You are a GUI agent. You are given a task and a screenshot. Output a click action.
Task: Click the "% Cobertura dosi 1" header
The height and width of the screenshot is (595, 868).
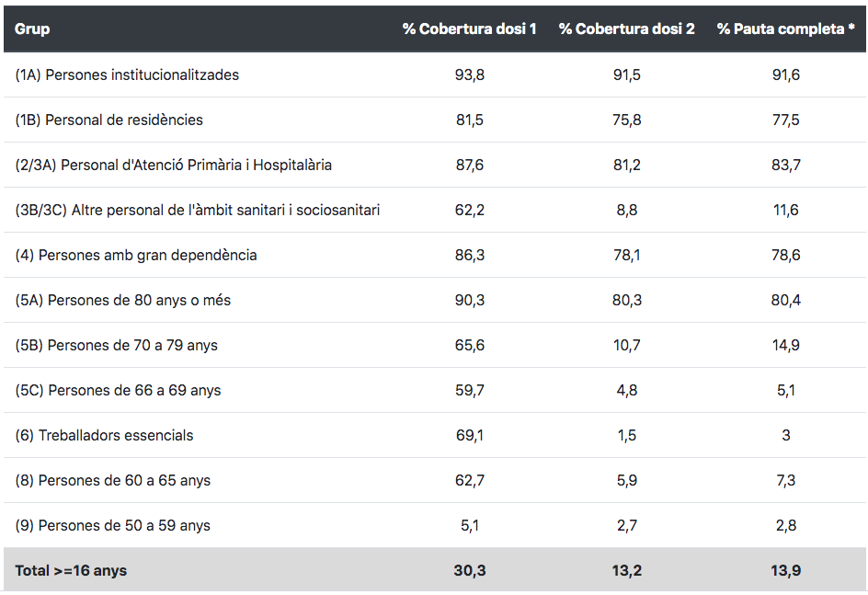click(469, 29)
